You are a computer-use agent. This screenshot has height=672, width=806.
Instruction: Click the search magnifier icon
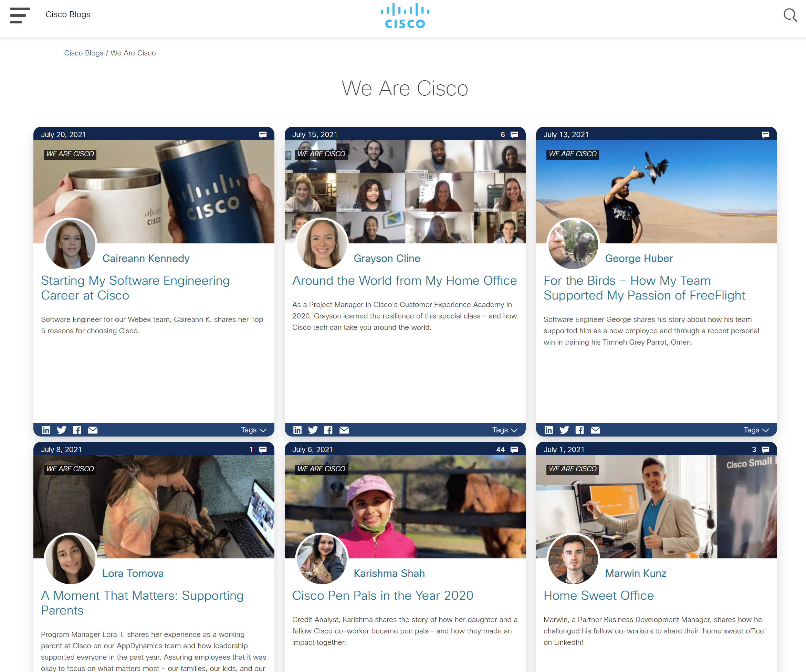point(790,15)
